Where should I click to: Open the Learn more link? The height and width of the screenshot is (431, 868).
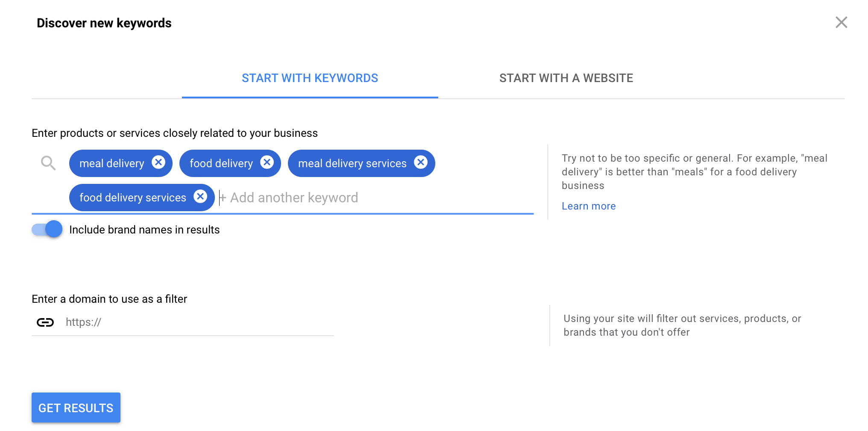pyautogui.click(x=589, y=206)
